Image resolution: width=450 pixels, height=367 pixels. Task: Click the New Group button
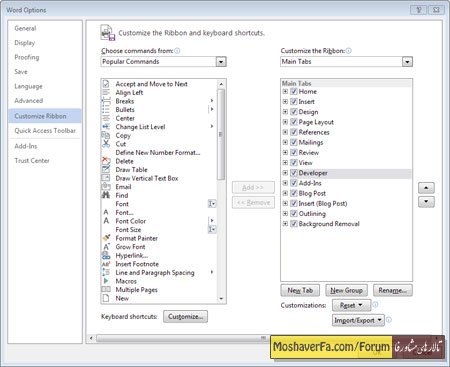pyautogui.click(x=346, y=290)
